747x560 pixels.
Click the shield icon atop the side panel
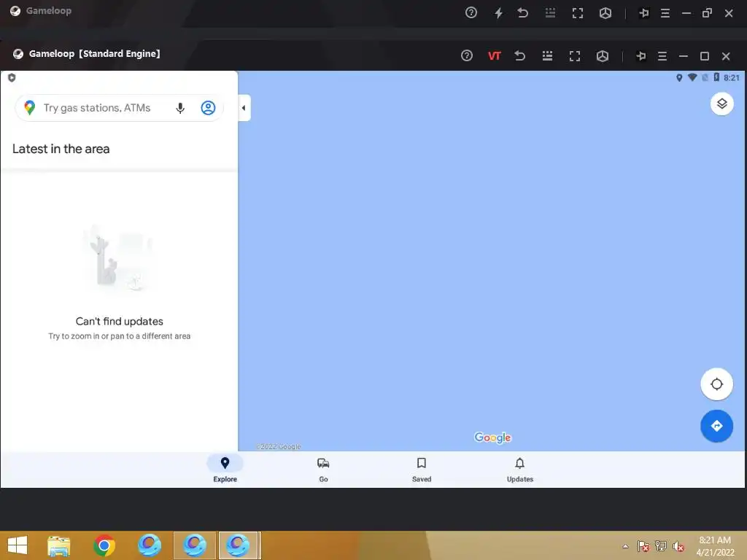(12, 77)
